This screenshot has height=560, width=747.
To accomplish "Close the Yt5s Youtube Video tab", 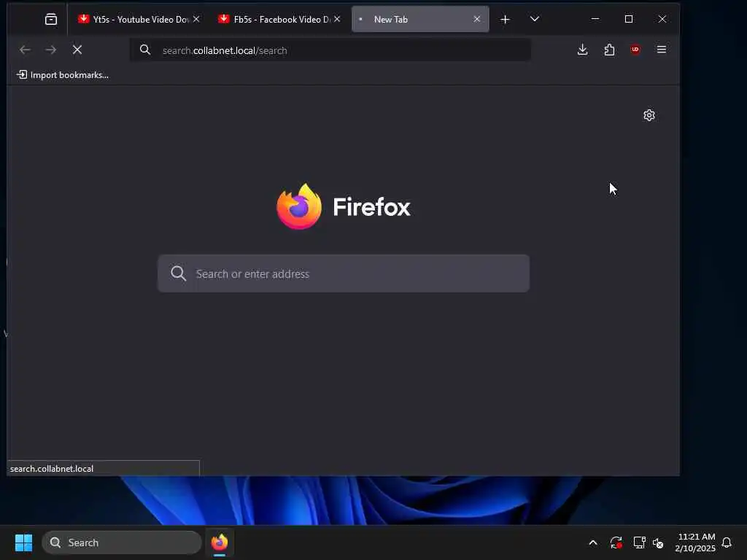I will coord(196,19).
